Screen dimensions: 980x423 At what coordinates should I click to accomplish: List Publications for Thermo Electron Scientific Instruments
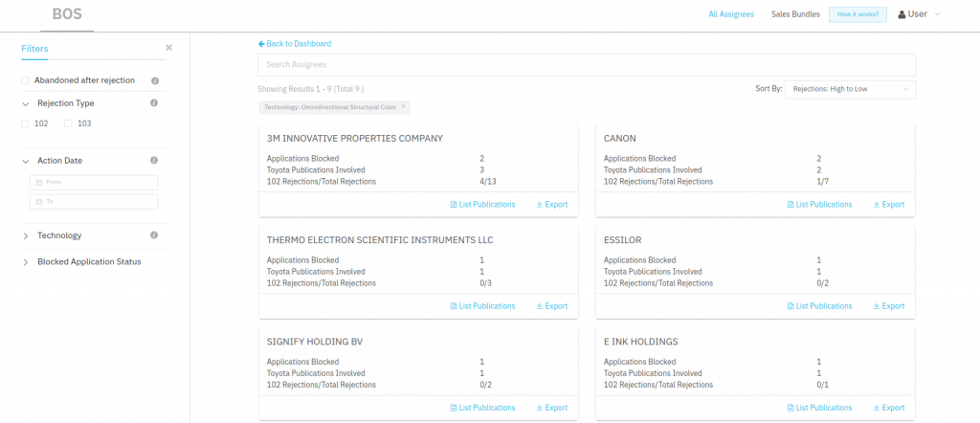482,306
